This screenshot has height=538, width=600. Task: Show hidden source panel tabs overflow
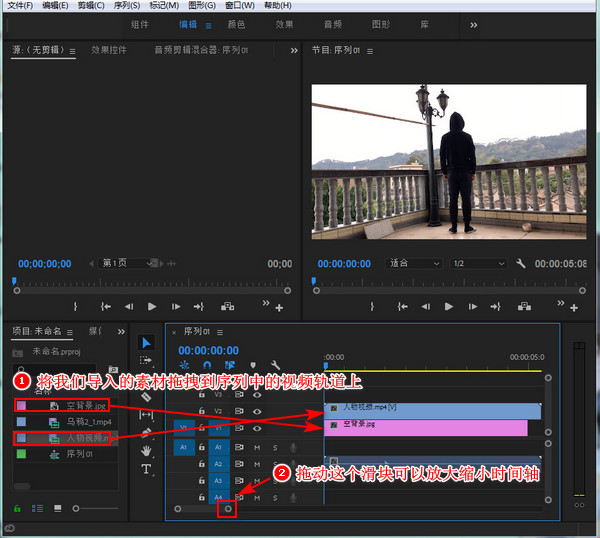294,51
